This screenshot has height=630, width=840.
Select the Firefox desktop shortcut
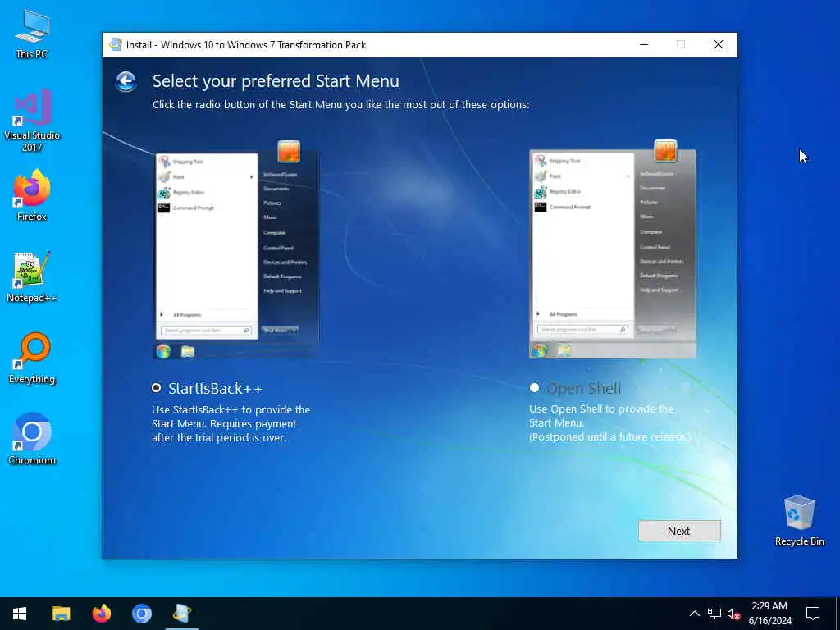click(32, 195)
